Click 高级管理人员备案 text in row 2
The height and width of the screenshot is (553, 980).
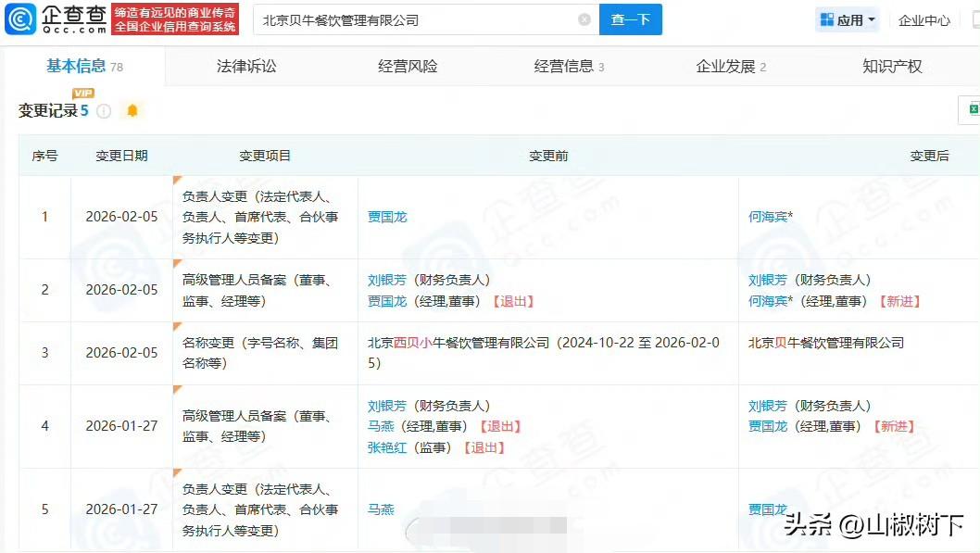(x=257, y=291)
